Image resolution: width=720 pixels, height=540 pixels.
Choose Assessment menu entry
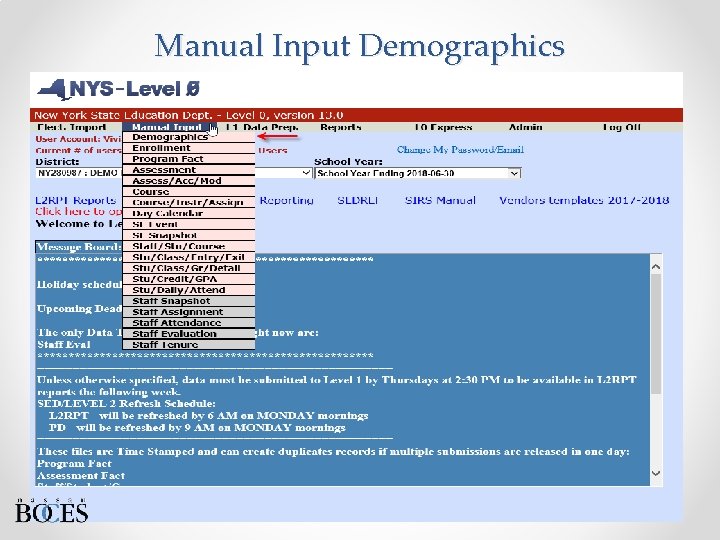point(189,170)
